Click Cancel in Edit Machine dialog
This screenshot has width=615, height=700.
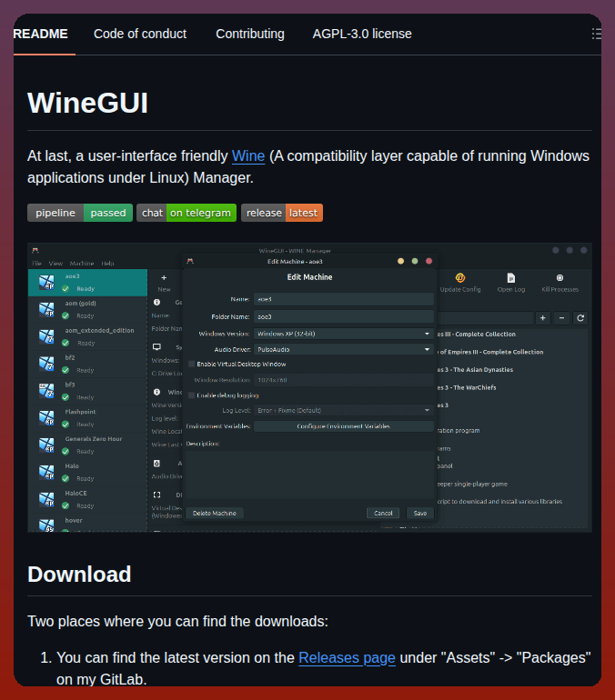(383, 513)
